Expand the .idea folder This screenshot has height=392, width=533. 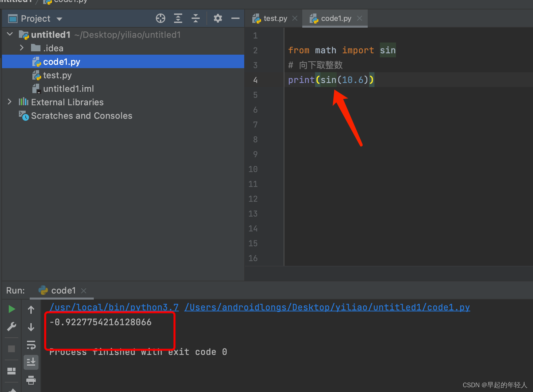point(22,48)
